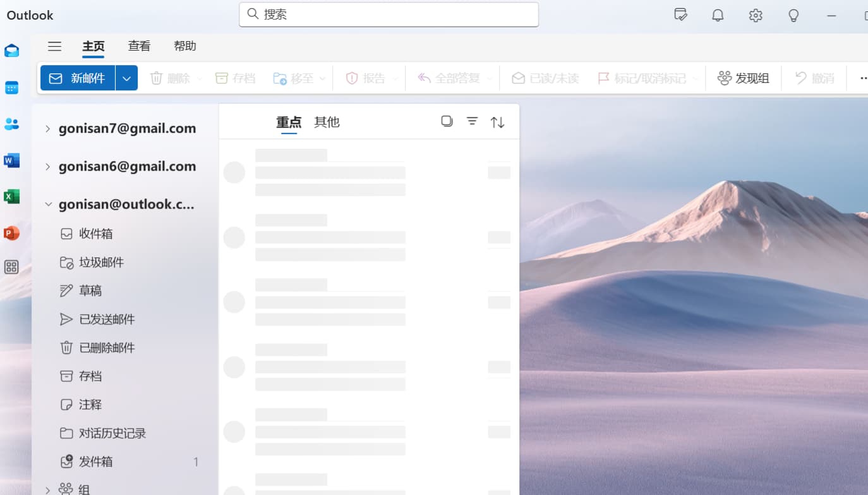Switch to the 主页 ribbon tab
The width and height of the screenshot is (868, 495).
click(x=93, y=46)
